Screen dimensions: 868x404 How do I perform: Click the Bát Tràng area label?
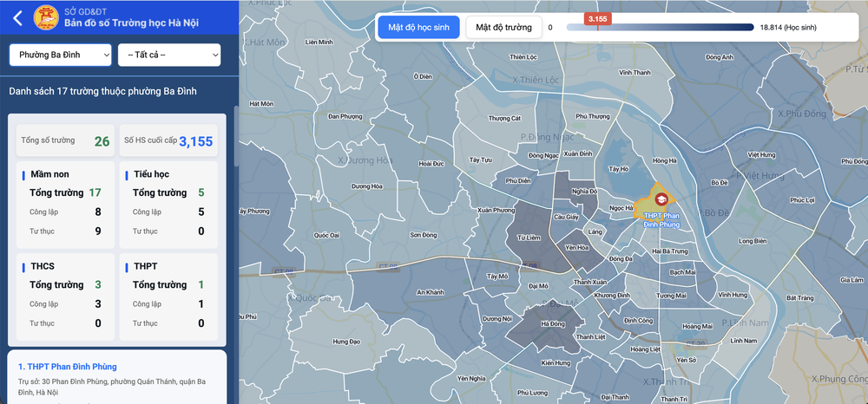coord(799,298)
